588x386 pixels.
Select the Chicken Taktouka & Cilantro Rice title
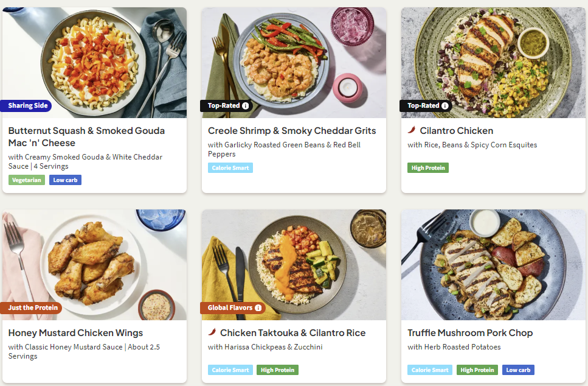[x=292, y=333]
